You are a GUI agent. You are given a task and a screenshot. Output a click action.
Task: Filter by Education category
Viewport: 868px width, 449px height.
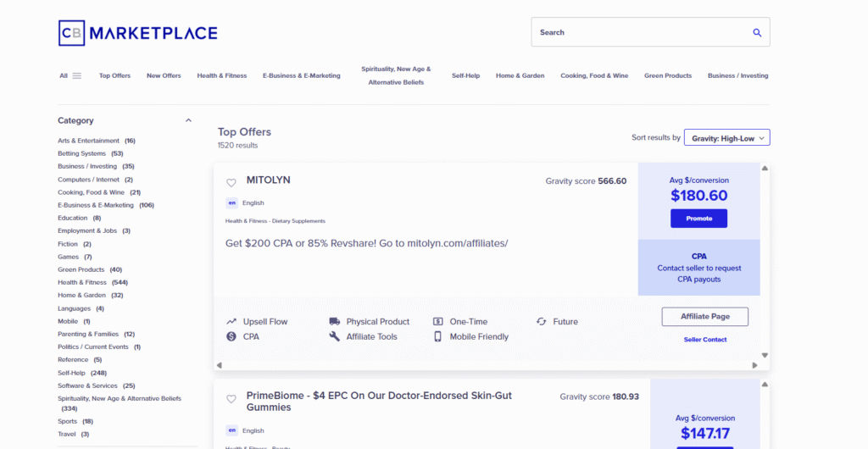click(79, 218)
